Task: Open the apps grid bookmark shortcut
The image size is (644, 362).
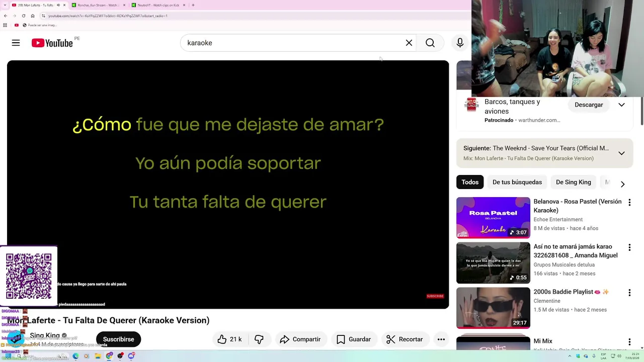Action: (5, 25)
